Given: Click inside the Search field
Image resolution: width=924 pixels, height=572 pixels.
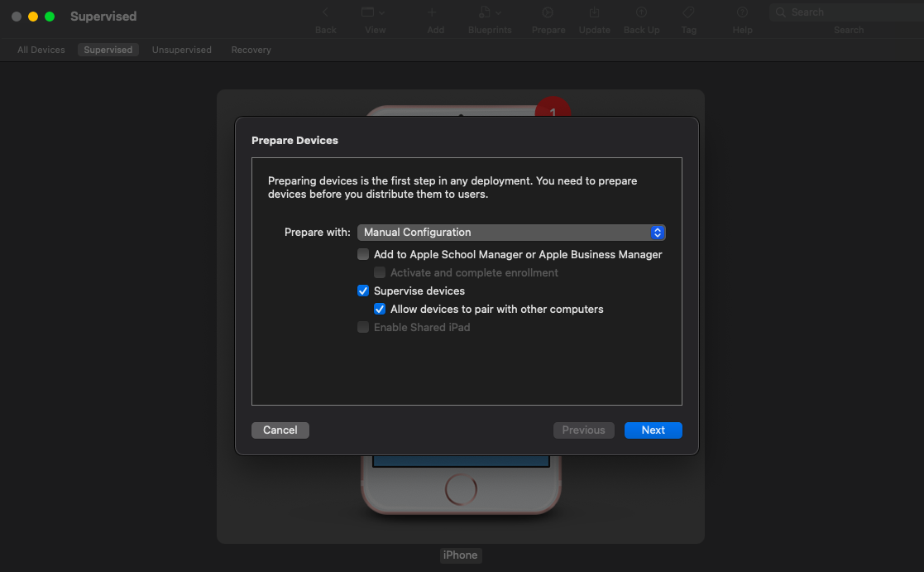Looking at the screenshot, I should [844, 12].
